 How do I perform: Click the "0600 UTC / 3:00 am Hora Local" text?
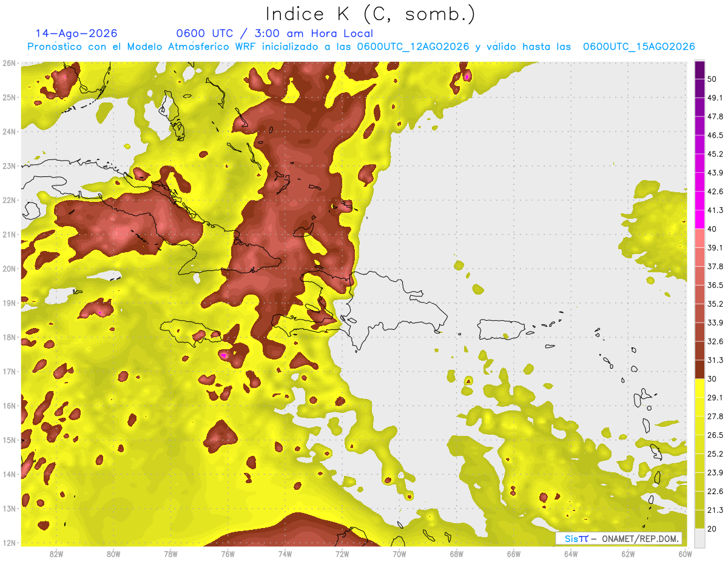pos(275,33)
